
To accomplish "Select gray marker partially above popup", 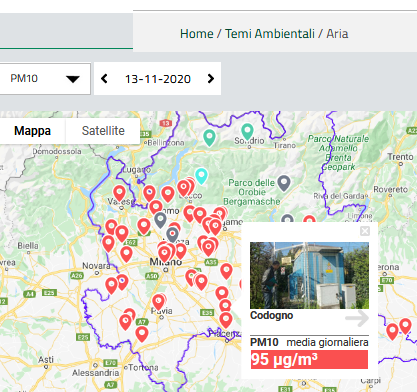I will pyautogui.click(x=287, y=219).
